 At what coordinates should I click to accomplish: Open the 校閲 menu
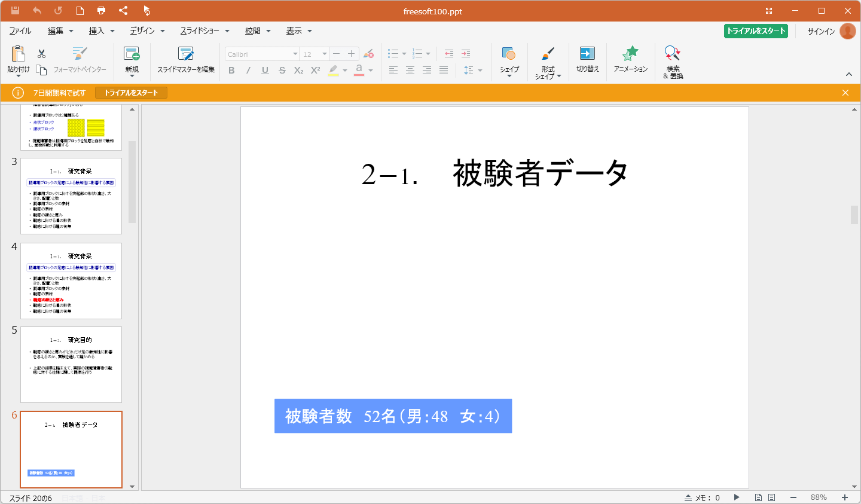coord(258,31)
